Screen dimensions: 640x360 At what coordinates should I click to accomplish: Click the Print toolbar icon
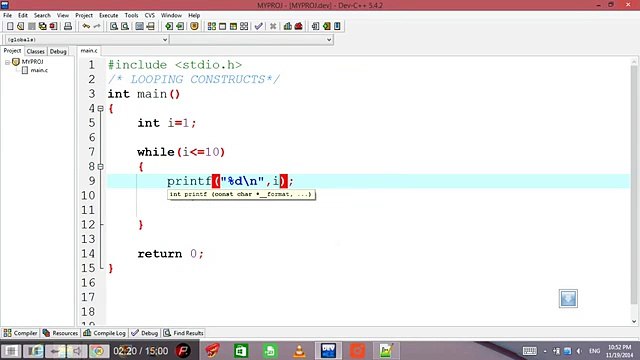click(68, 26)
